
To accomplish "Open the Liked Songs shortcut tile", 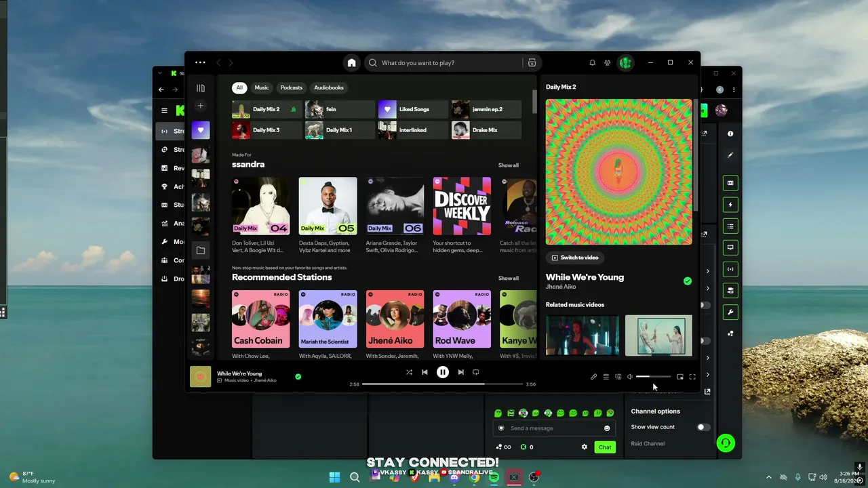I will pos(414,109).
